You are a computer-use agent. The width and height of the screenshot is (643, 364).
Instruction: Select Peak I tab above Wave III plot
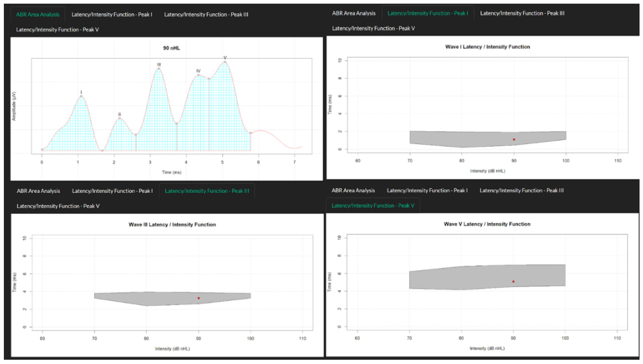112,191
